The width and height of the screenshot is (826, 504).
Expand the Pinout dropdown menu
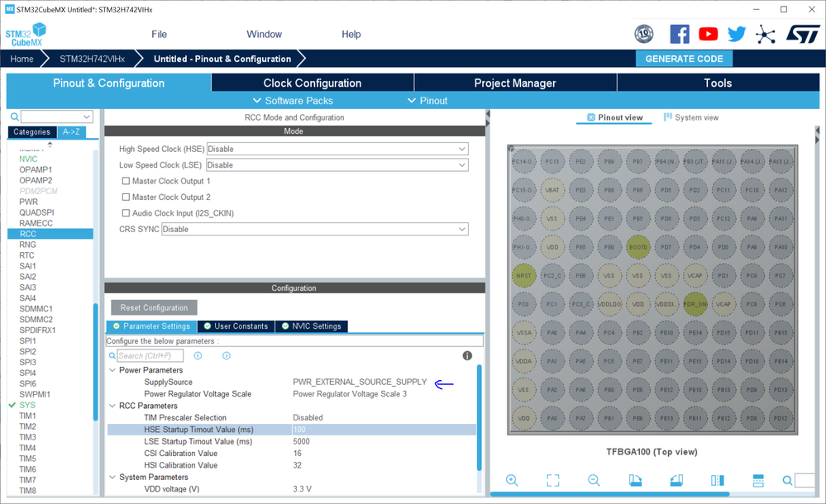pyautogui.click(x=427, y=101)
